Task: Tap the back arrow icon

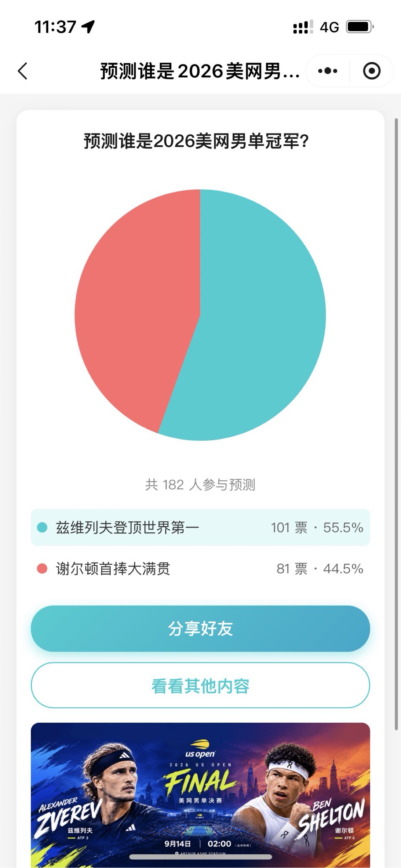Action: [x=23, y=71]
